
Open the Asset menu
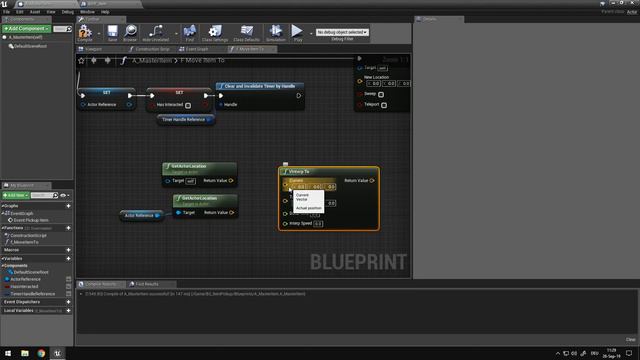35,12
